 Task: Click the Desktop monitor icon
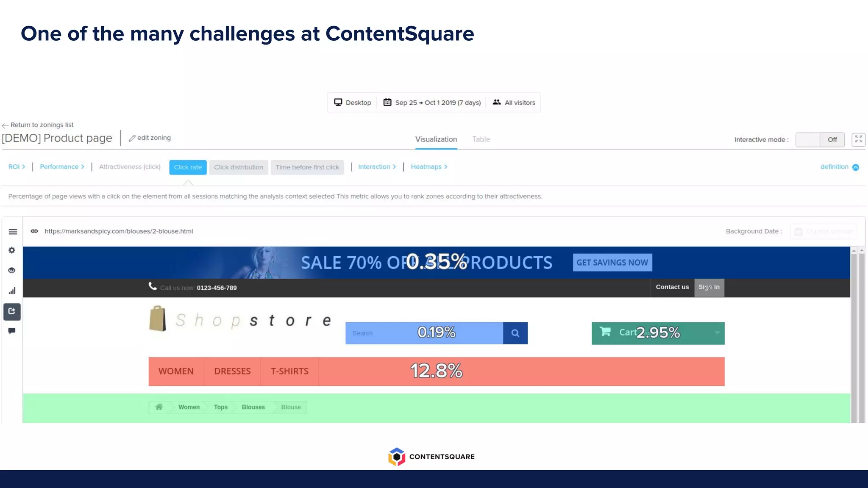pyautogui.click(x=338, y=102)
